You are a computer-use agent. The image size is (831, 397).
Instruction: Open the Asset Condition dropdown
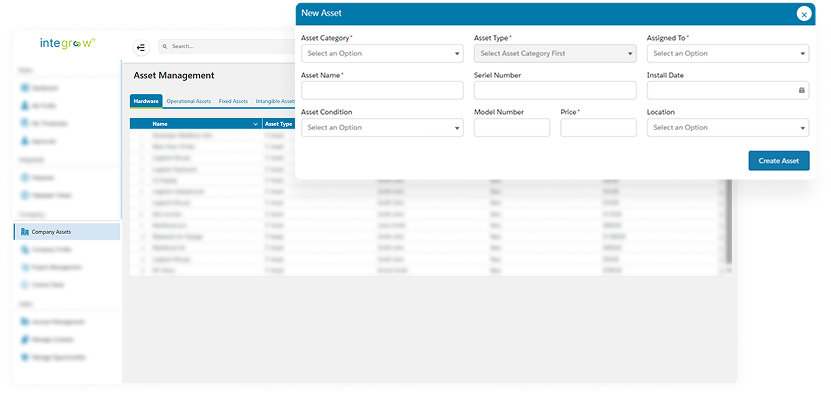(x=382, y=128)
